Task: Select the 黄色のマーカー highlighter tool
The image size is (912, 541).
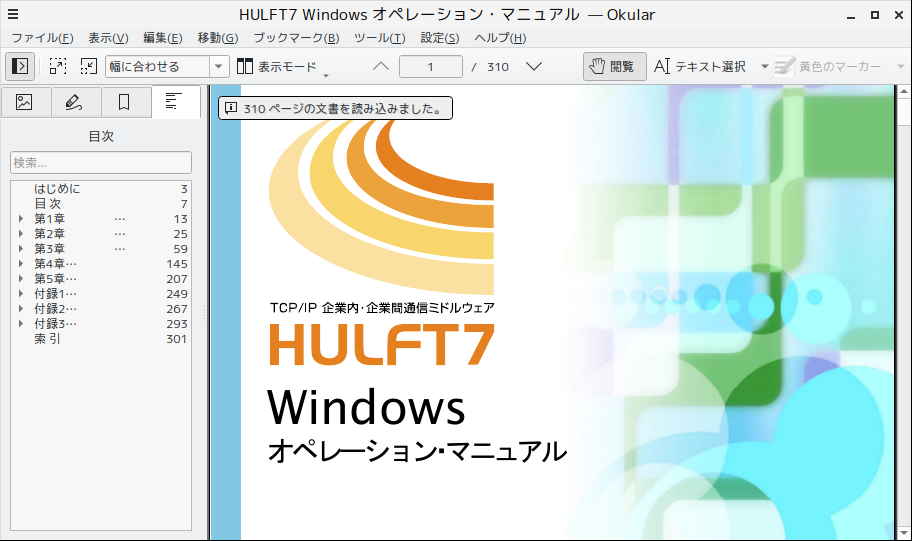Action: pyautogui.click(x=828, y=66)
